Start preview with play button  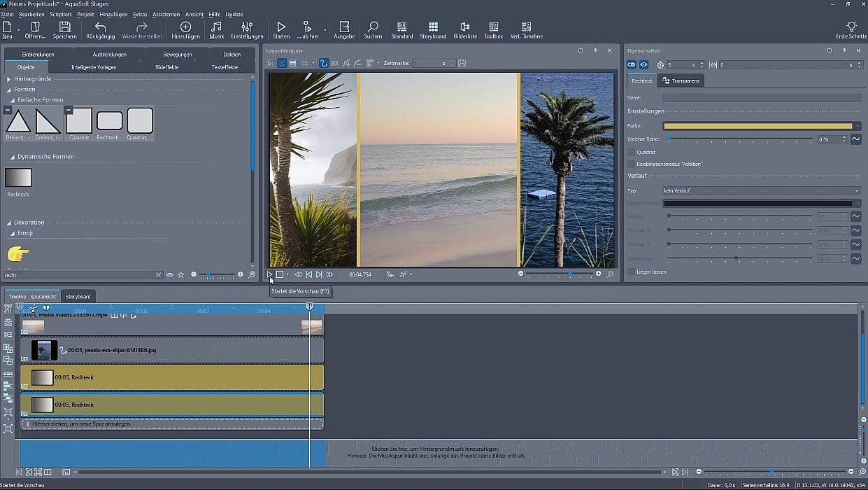coord(270,274)
